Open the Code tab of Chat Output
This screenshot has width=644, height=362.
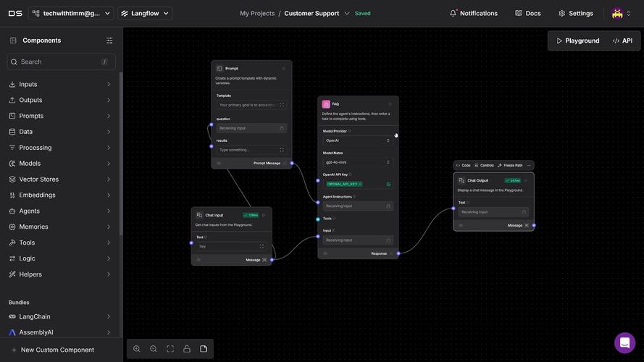[x=463, y=165]
